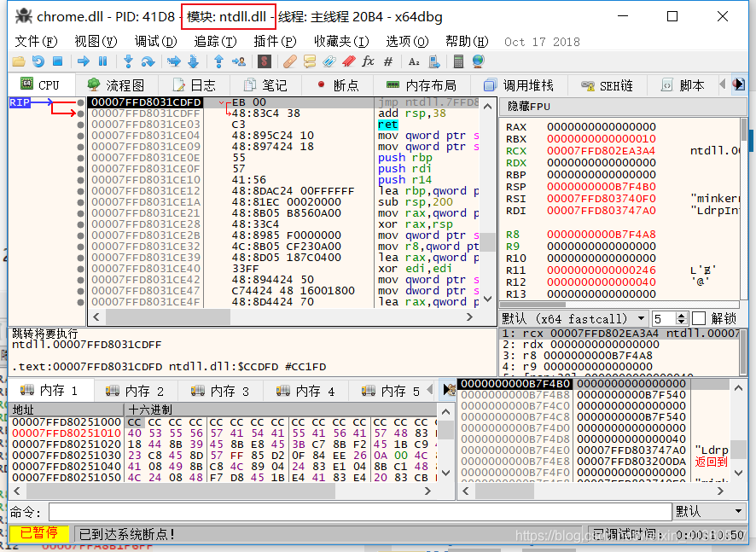Open the Variables hash icon
This screenshot has height=552, width=756.
tap(388, 61)
